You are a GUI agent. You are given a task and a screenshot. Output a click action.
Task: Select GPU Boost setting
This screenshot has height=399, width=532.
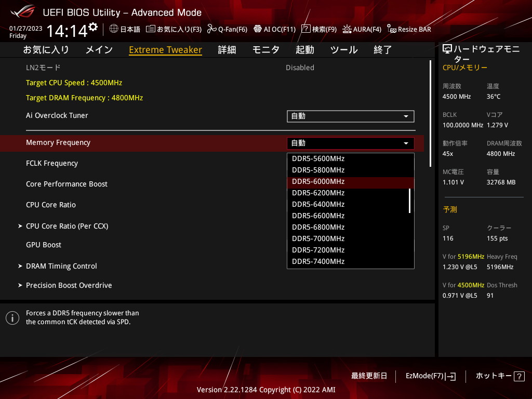[44, 245]
